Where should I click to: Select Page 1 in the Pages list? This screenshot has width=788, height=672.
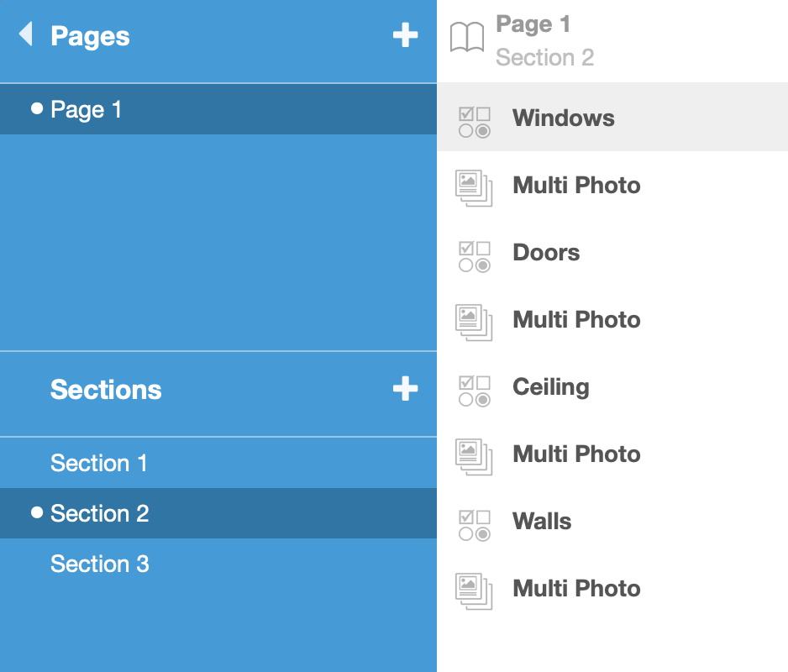(x=86, y=109)
